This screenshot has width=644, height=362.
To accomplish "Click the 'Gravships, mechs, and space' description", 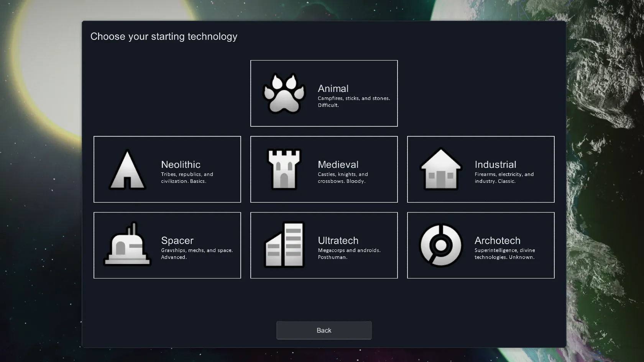I will click(197, 254).
